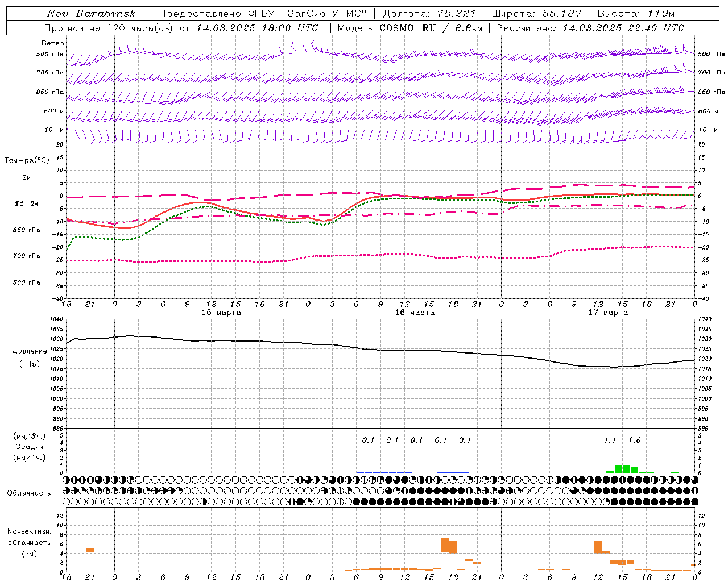Click the Nov_Barabinsk station title
Screen dimensions: 728x582
pos(91,14)
